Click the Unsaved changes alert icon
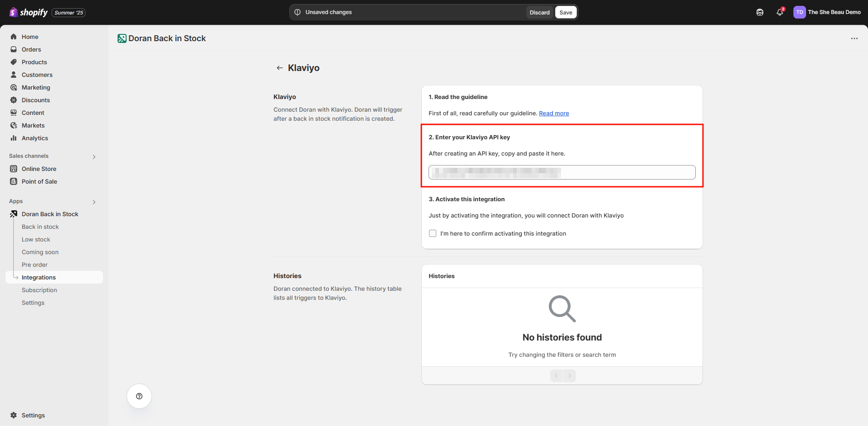Screen dimensions: 868x426 coord(297,12)
